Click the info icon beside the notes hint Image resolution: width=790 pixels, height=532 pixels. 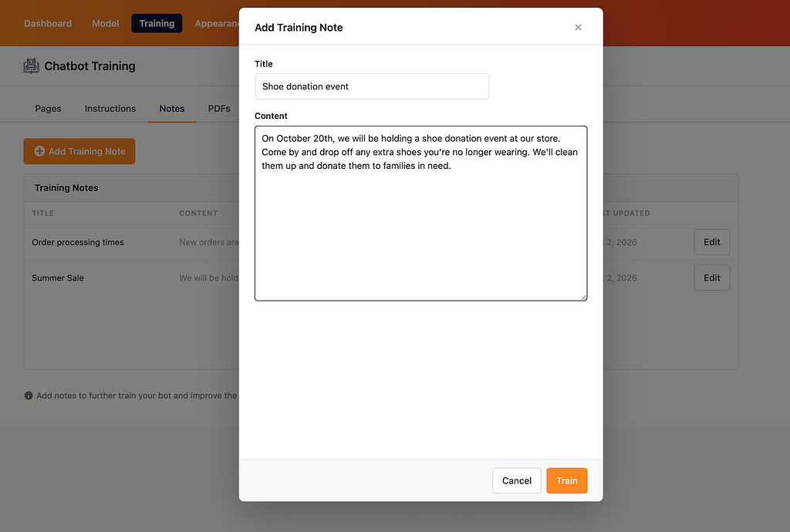(x=29, y=396)
